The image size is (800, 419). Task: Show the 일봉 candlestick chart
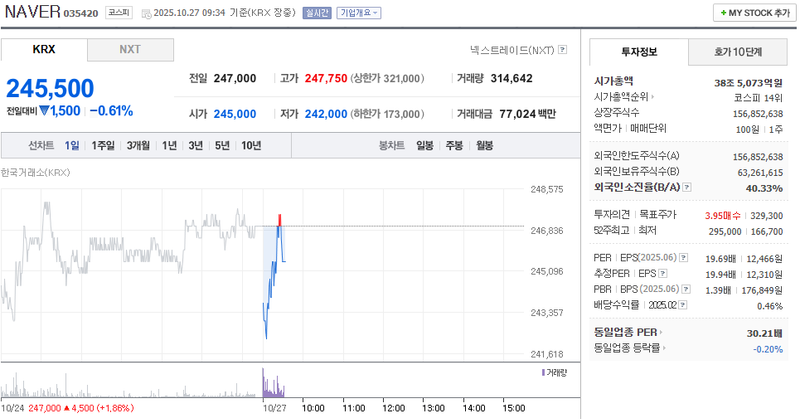click(425, 145)
